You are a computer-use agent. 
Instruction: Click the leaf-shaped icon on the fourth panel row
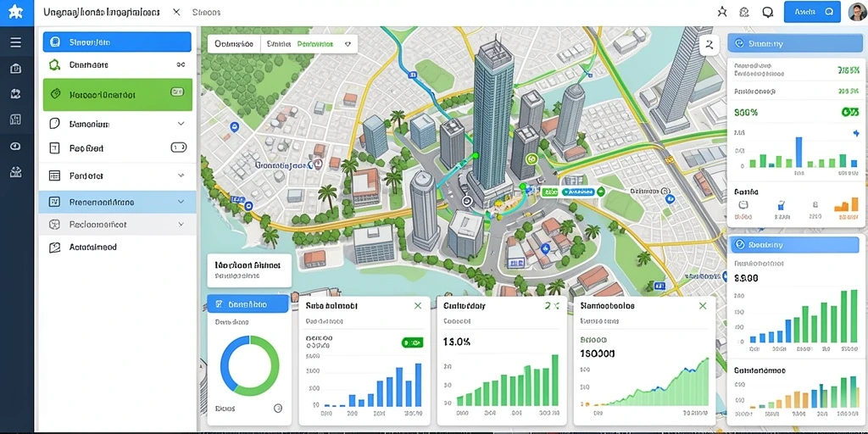pyautogui.click(x=54, y=124)
